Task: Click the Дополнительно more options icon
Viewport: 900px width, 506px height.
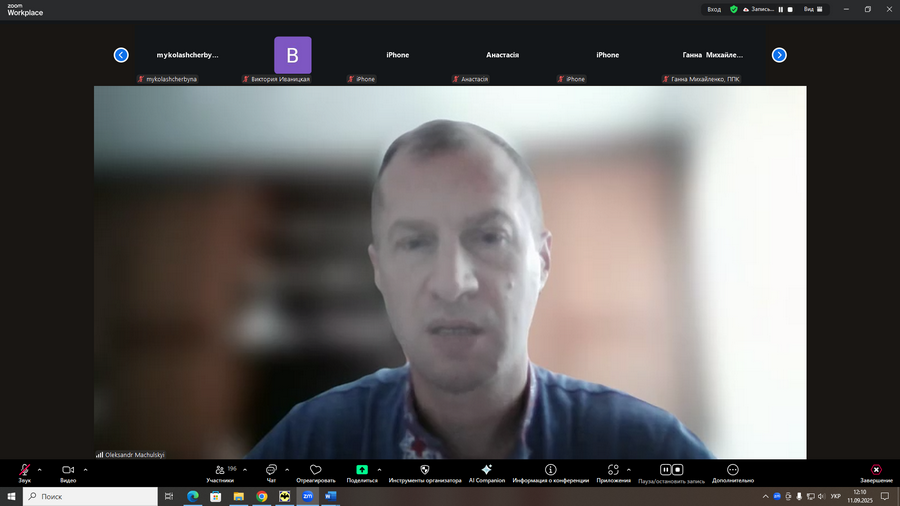Action: tap(732, 470)
